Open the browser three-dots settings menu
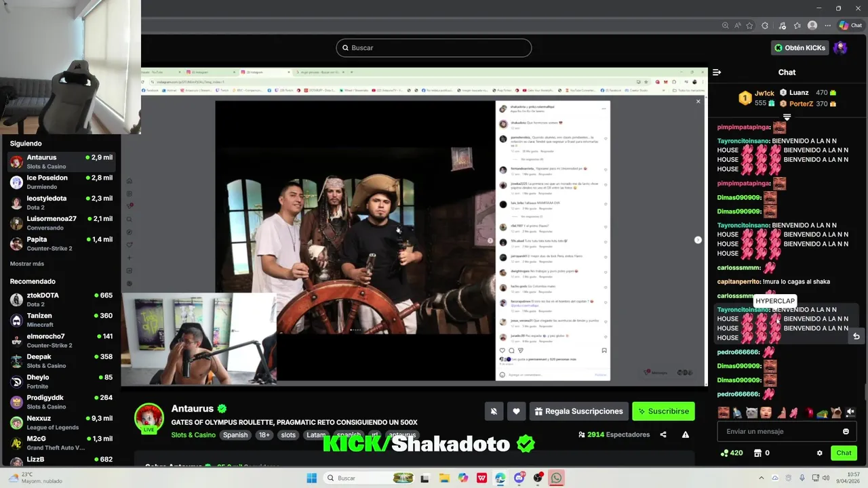 pos(828,25)
